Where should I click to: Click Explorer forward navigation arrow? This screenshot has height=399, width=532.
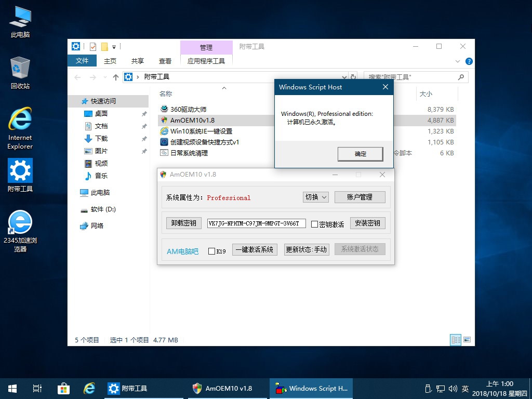pyautogui.click(x=92, y=77)
